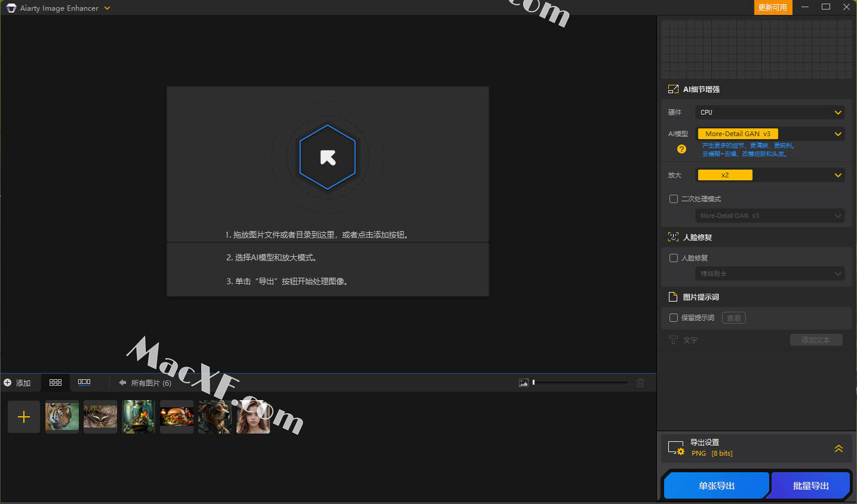This screenshot has width=857, height=504.
Task: Click the hexagon drop-zone arrow icon
Action: (327, 157)
